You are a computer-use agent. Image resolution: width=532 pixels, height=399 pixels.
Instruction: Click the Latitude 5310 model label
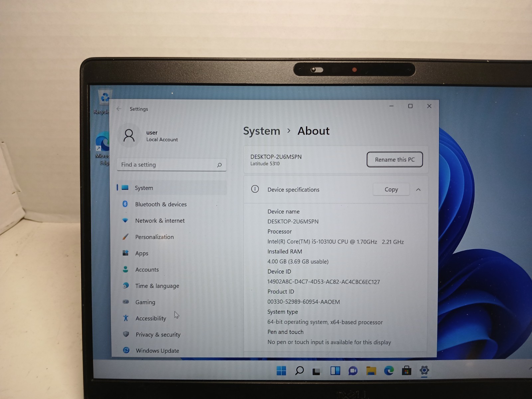click(x=265, y=164)
